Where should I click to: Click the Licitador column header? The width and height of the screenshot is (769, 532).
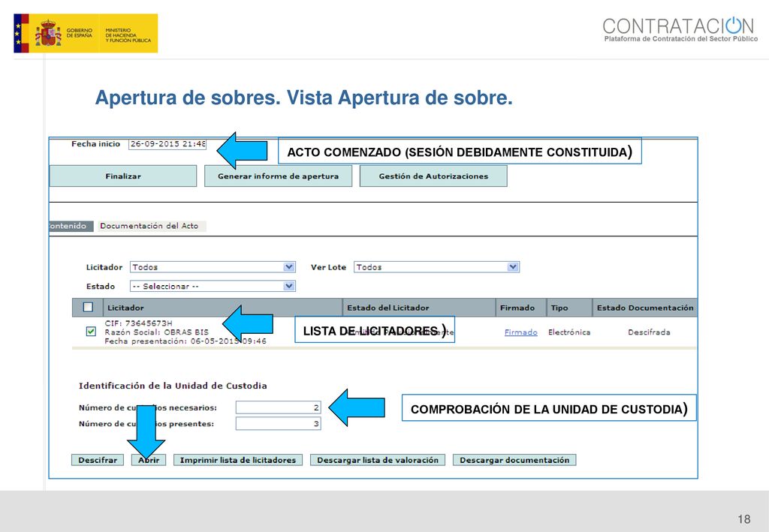click(222, 308)
